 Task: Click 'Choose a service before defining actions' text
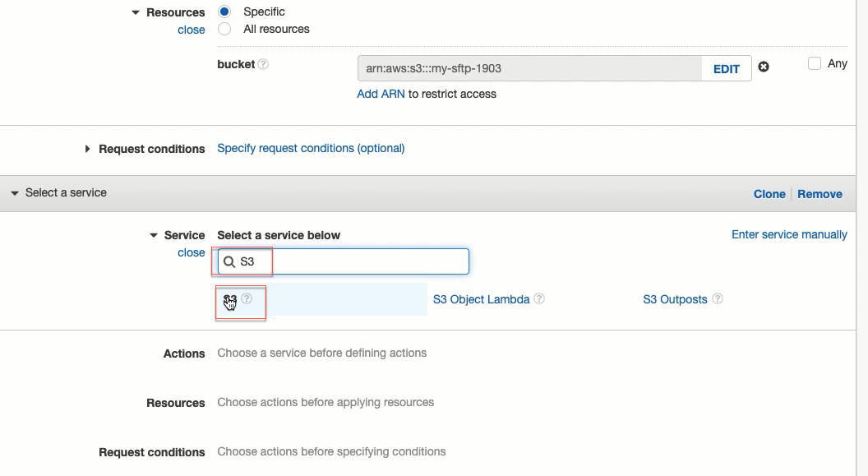(x=321, y=354)
